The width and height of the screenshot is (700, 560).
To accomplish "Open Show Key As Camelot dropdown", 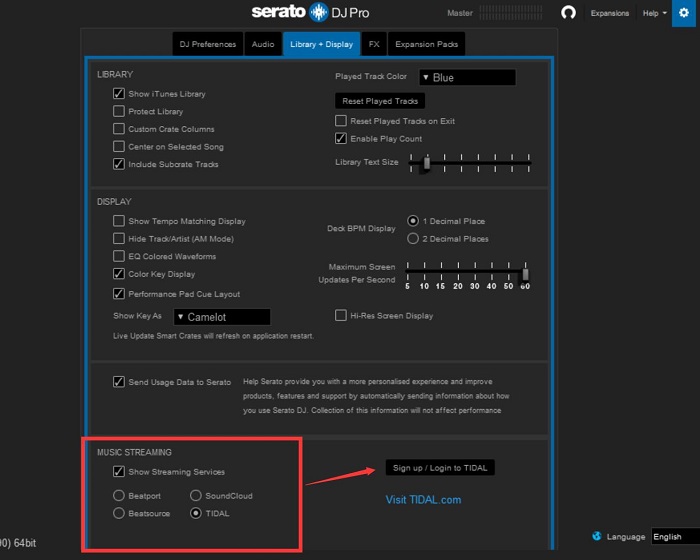I will [222, 317].
